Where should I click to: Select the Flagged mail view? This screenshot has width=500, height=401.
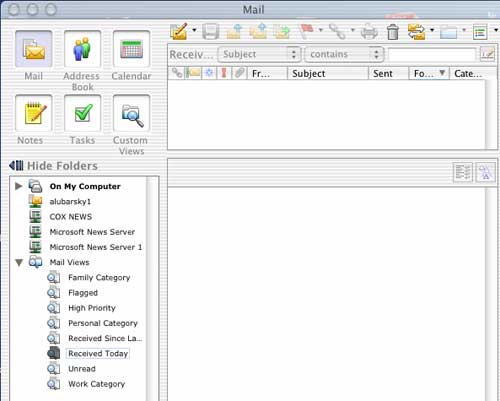[x=83, y=293]
